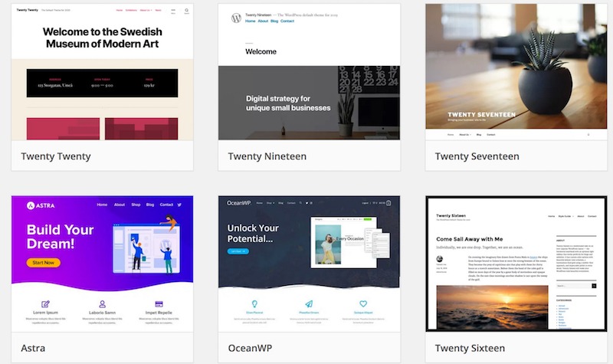
Task: Open the Twenty Seventeen theme preview thumbnail
Action: click(516, 72)
